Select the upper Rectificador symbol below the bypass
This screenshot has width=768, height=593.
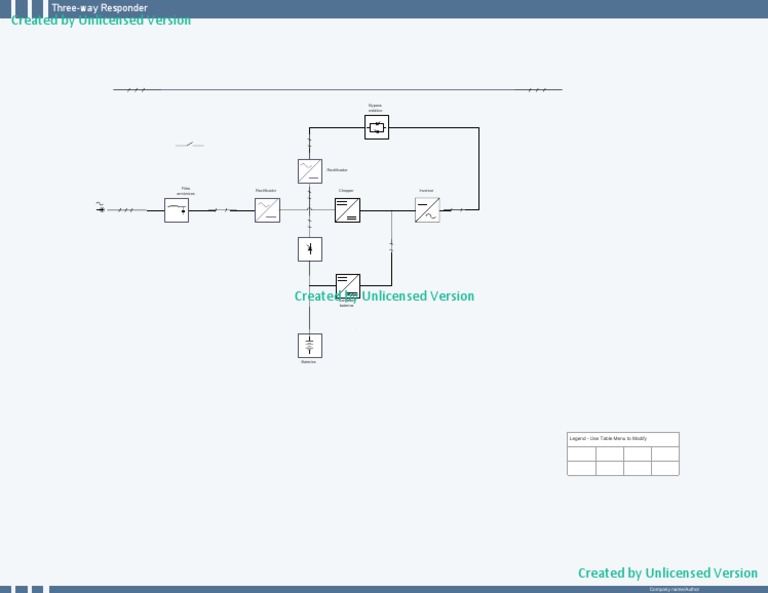(x=309, y=170)
